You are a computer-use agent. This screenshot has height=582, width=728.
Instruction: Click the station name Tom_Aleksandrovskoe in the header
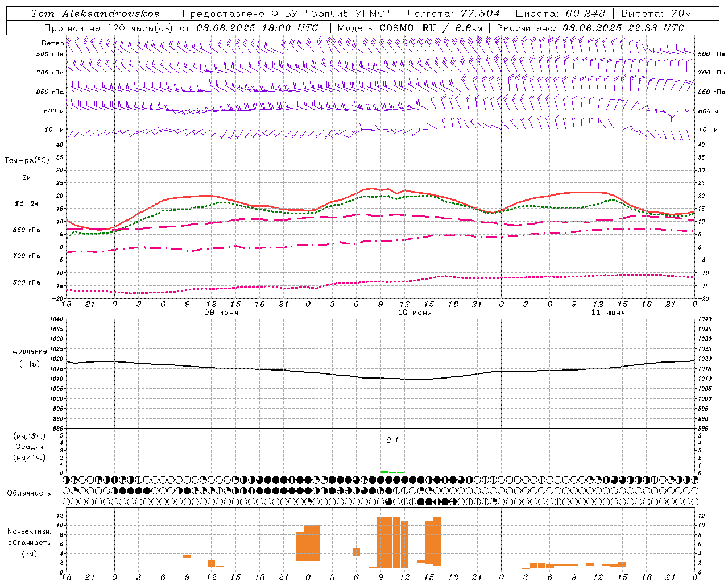click(x=95, y=14)
